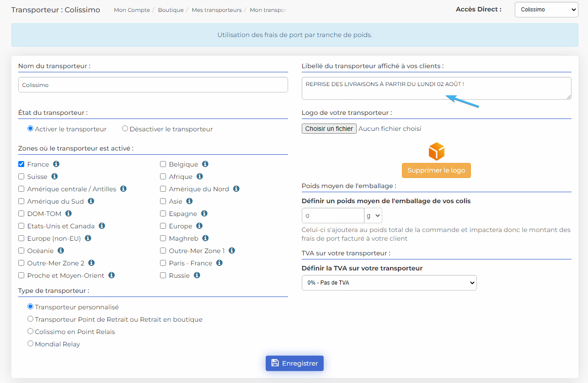Check the Océanie checkbox
Image resolution: width=588 pixels, height=383 pixels.
pos(21,250)
